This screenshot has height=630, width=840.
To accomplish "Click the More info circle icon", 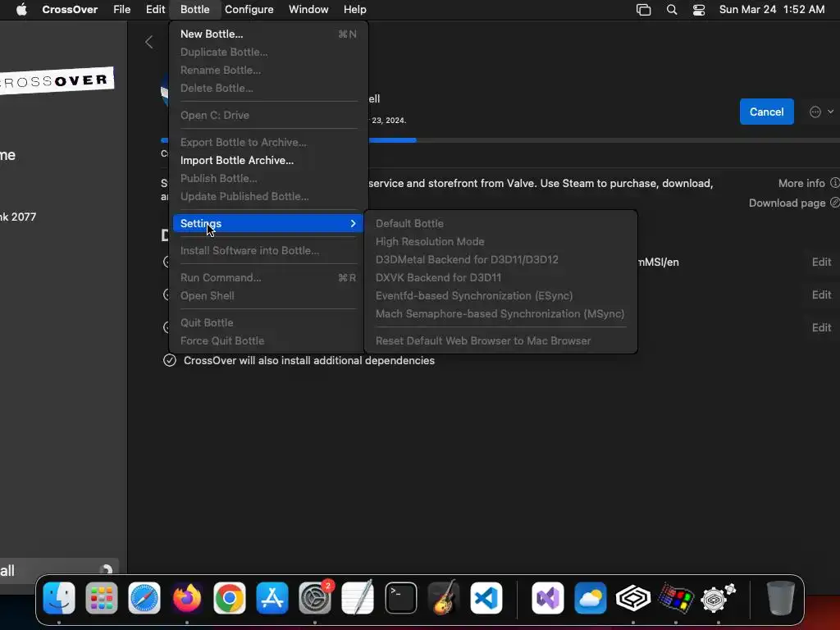I will tap(834, 183).
